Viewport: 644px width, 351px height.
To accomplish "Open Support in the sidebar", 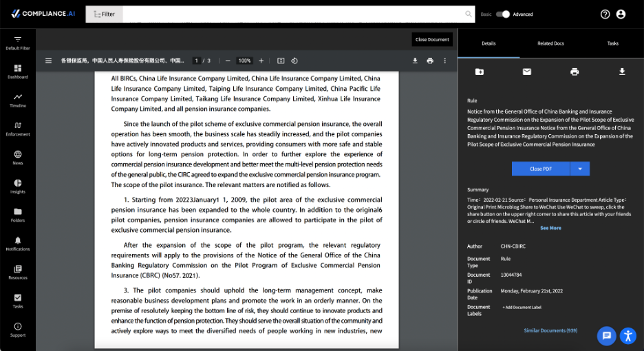I will [x=18, y=330].
